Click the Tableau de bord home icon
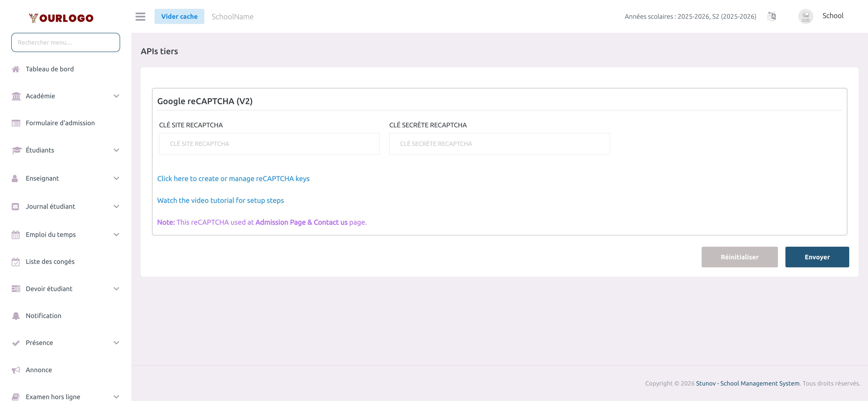The width and height of the screenshot is (868, 401). (15, 69)
